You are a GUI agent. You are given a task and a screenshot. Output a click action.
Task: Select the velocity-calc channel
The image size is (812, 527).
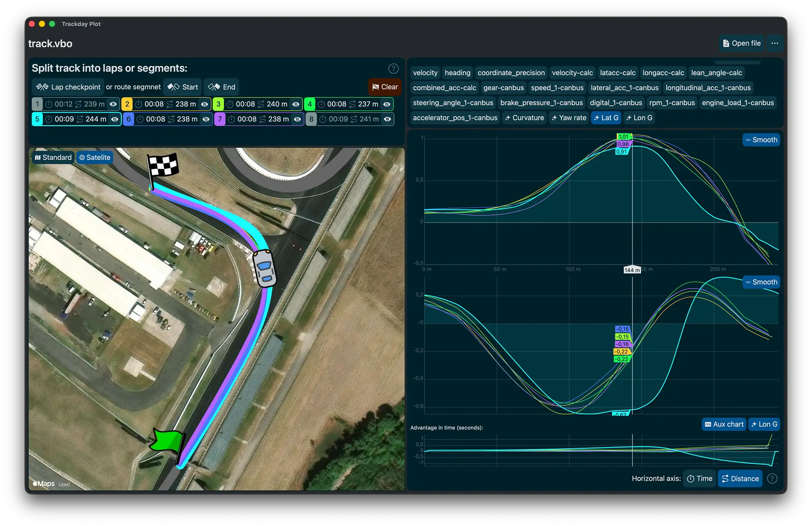572,73
